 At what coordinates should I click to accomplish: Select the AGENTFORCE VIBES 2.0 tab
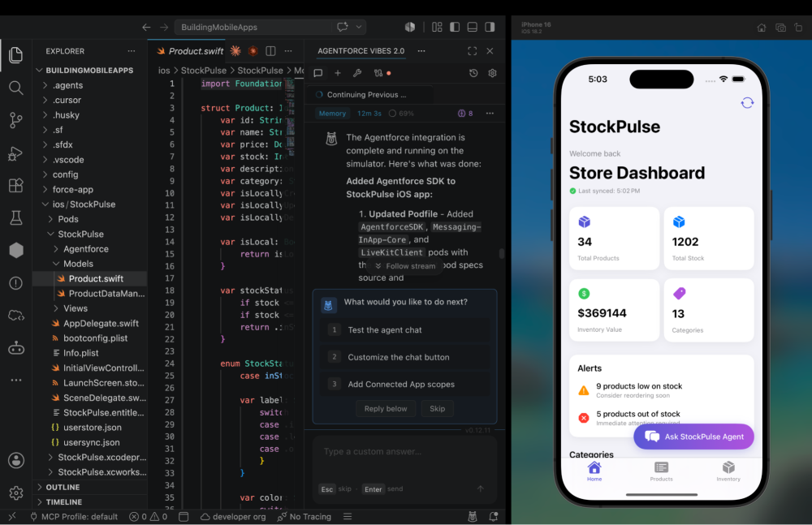[x=361, y=51]
